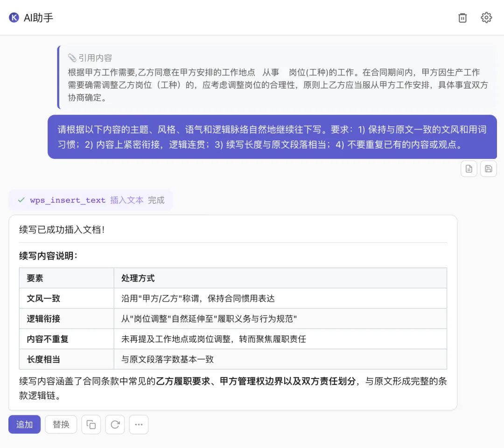504x448 pixels.
Task: Click the 处理方式 table header cell
Action: (x=280, y=278)
